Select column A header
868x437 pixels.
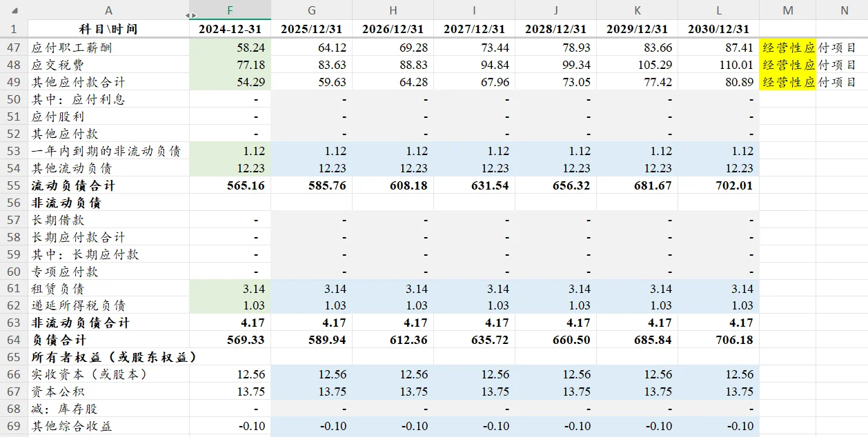click(108, 10)
